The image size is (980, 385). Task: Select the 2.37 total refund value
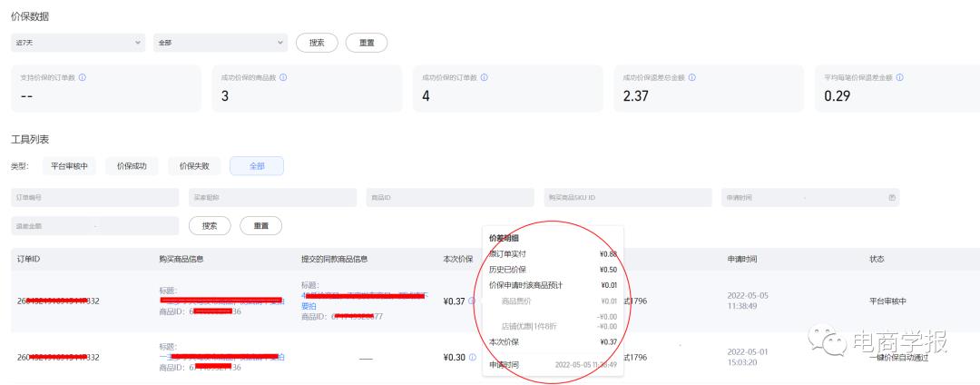tap(635, 96)
